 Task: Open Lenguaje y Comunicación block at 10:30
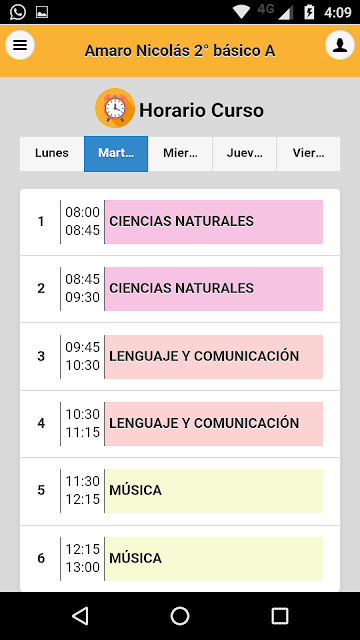pyautogui.click(x=214, y=423)
